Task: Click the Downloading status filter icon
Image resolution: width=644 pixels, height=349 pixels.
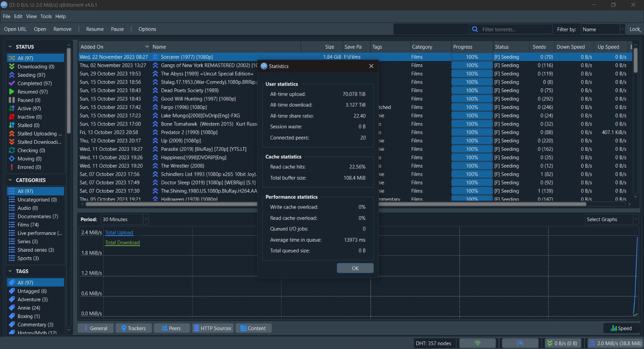Action: pos(12,66)
